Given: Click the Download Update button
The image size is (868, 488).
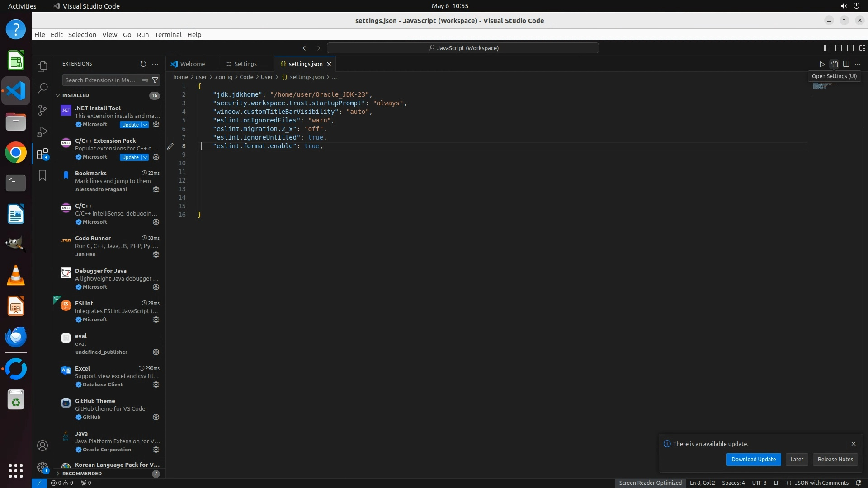Looking at the screenshot, I should pyautogui.click(x=753, y=459).
